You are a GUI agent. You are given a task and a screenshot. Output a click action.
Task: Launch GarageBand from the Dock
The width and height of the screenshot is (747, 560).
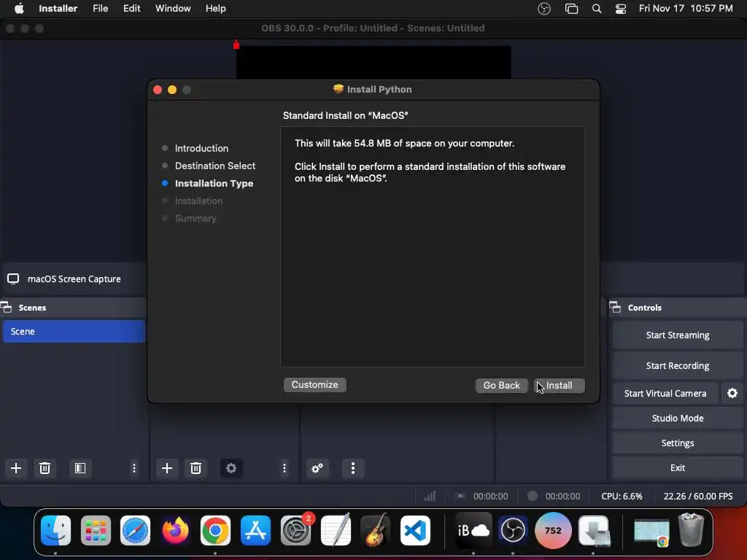376,530
